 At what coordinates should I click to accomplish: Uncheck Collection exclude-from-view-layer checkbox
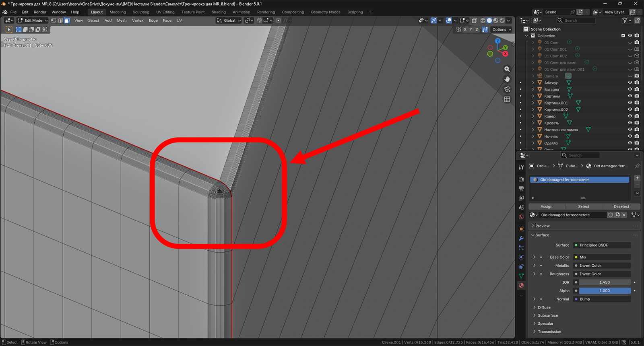point(623,36)
